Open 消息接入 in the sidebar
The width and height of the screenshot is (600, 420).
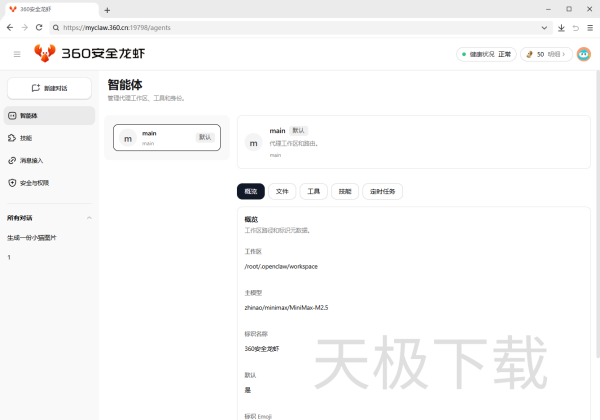[x=31, y=160]
